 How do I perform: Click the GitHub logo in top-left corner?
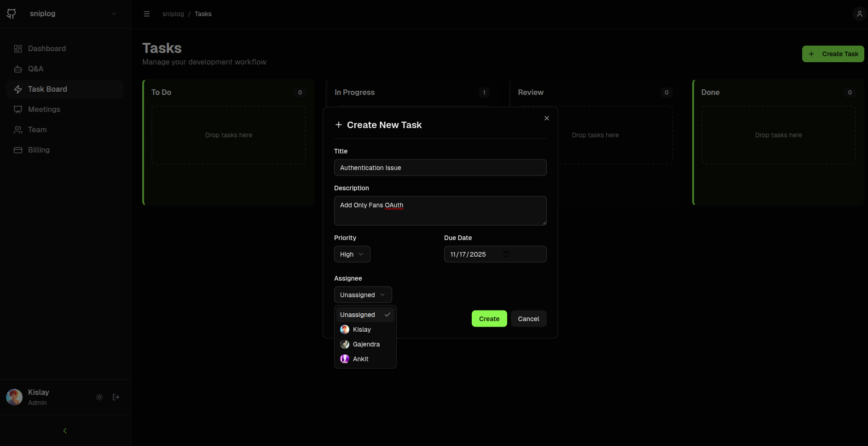[x=11, y=13]
